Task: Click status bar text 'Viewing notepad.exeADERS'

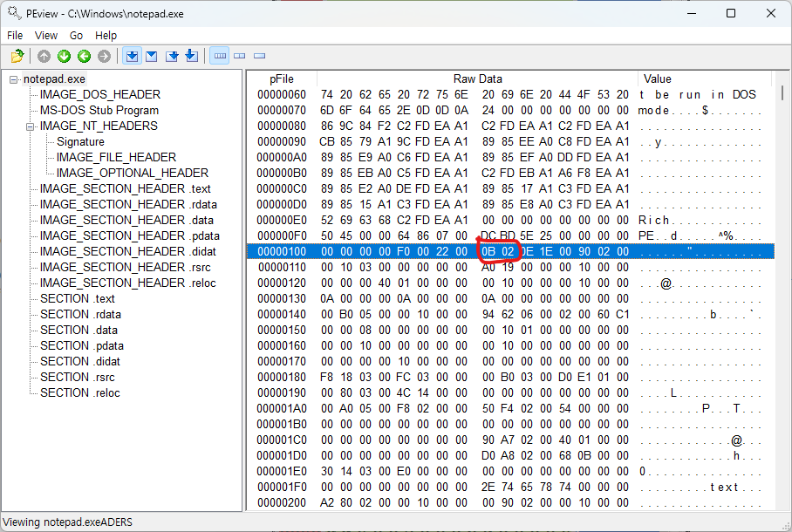Action: click(68, 522)
